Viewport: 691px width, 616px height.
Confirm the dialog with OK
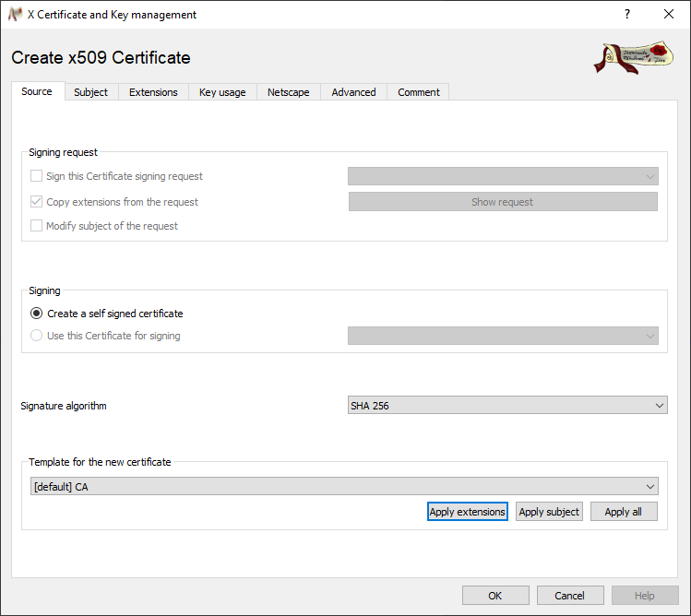point(495,596)
